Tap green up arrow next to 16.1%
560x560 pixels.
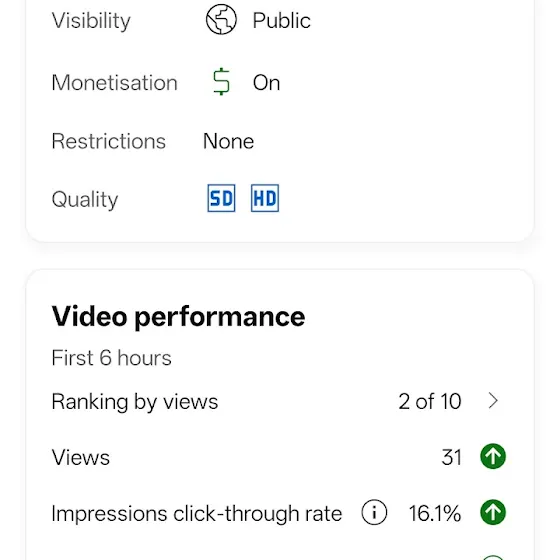(x=493, y=512)
